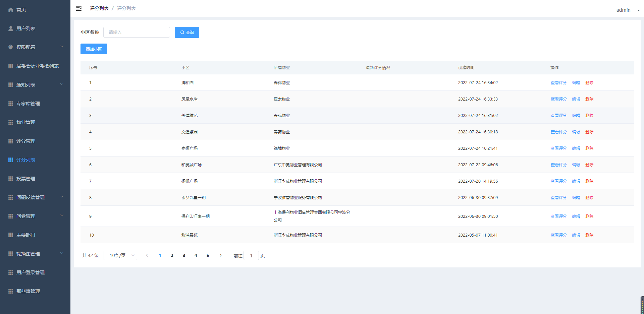Toggle sidebar with the hamburger collapse icon

(79, 8)
